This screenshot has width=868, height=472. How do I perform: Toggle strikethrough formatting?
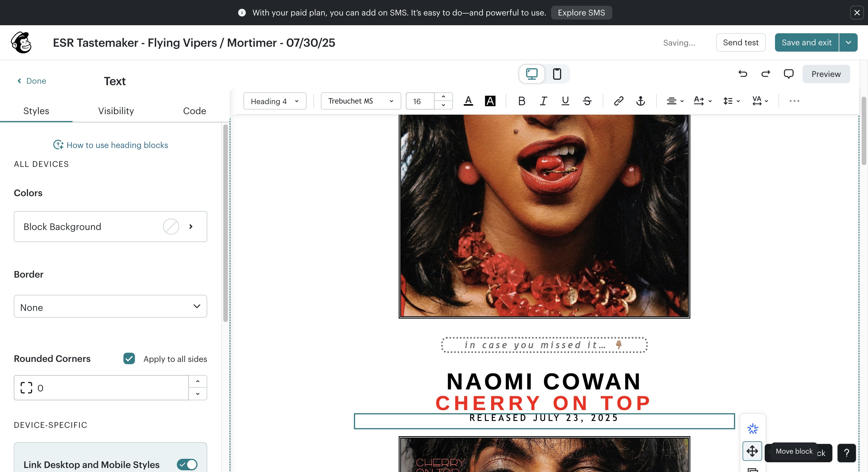pyautogui.click(x=587, y=101)
